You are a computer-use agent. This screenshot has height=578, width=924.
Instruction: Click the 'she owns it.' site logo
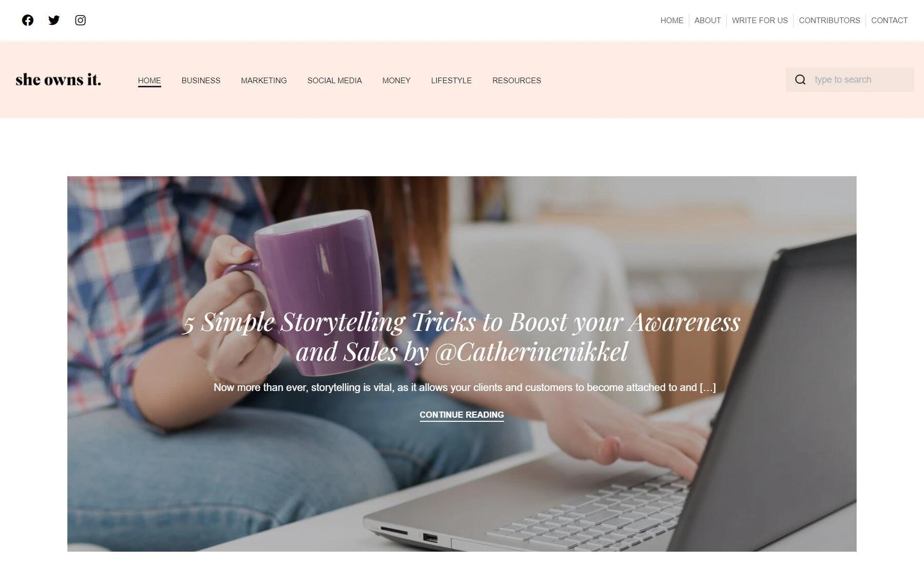tap(59, 80)
